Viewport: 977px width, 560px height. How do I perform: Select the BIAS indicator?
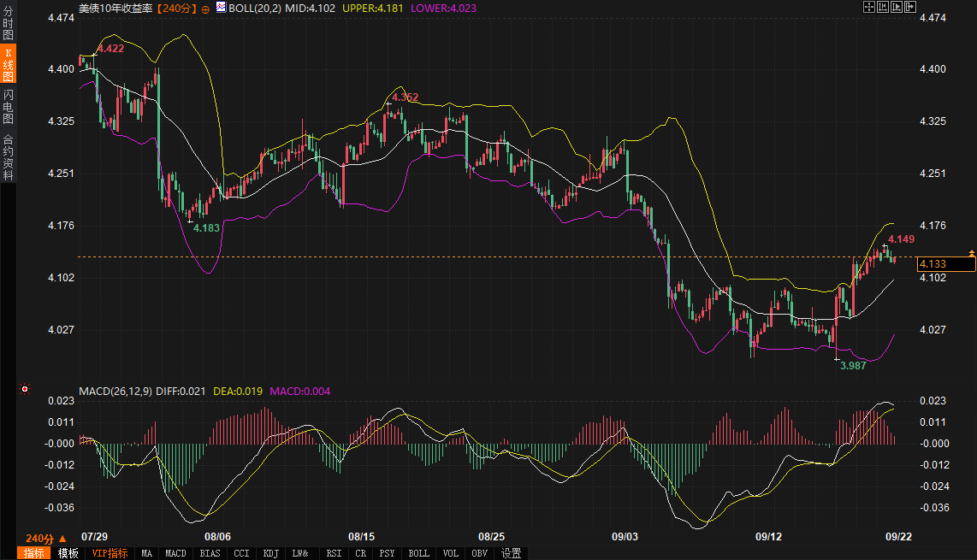210,553
